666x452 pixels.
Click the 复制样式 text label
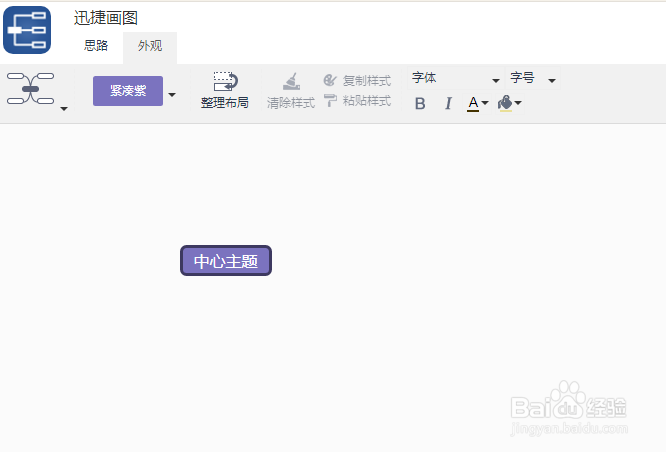367,80
